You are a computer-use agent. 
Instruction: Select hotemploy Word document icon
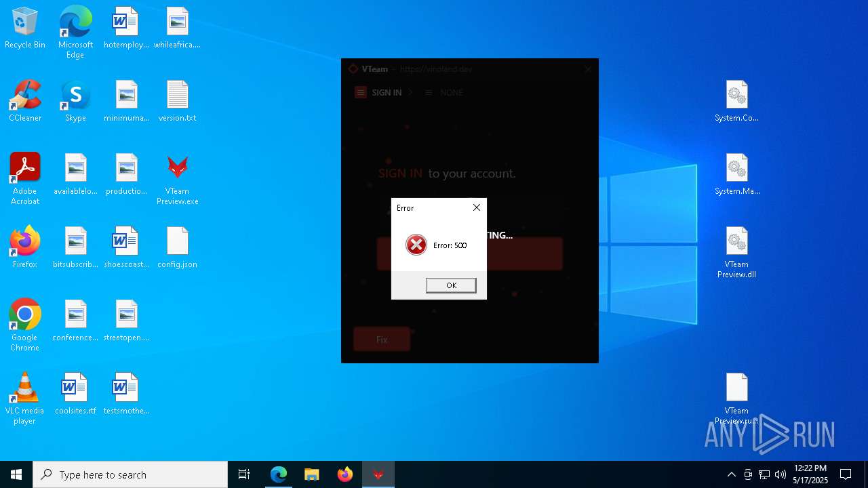126,28
